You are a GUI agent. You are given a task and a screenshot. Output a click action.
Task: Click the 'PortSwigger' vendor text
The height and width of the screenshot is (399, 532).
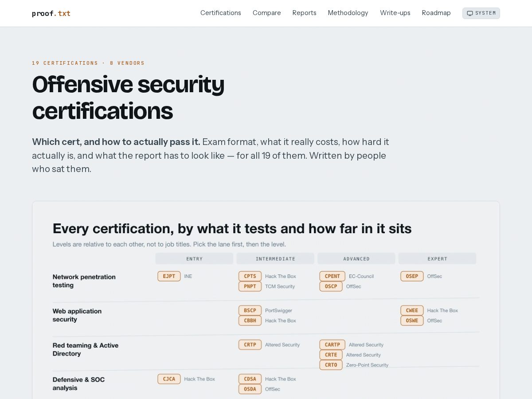coord(278,310)
